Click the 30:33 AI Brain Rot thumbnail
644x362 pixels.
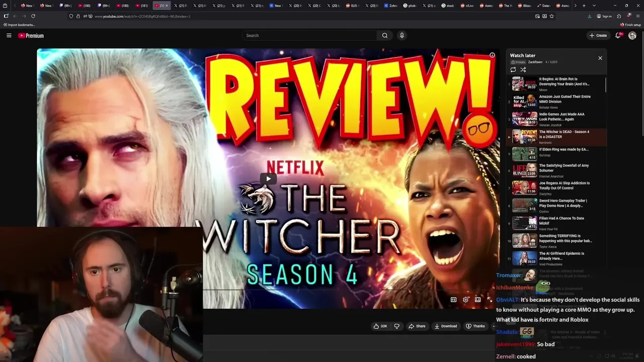coord(524,83)
